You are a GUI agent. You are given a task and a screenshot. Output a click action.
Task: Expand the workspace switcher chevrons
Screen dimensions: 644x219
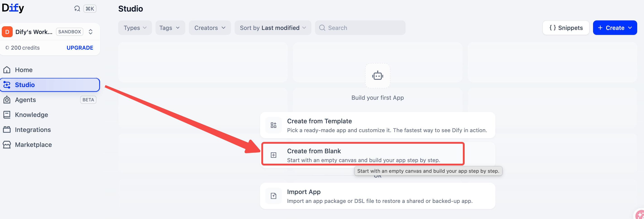91,32
